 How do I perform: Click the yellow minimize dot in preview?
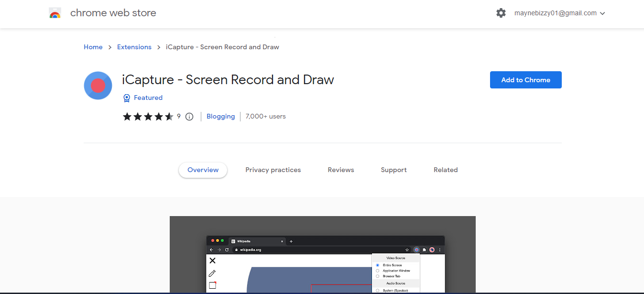click(218, 240)
